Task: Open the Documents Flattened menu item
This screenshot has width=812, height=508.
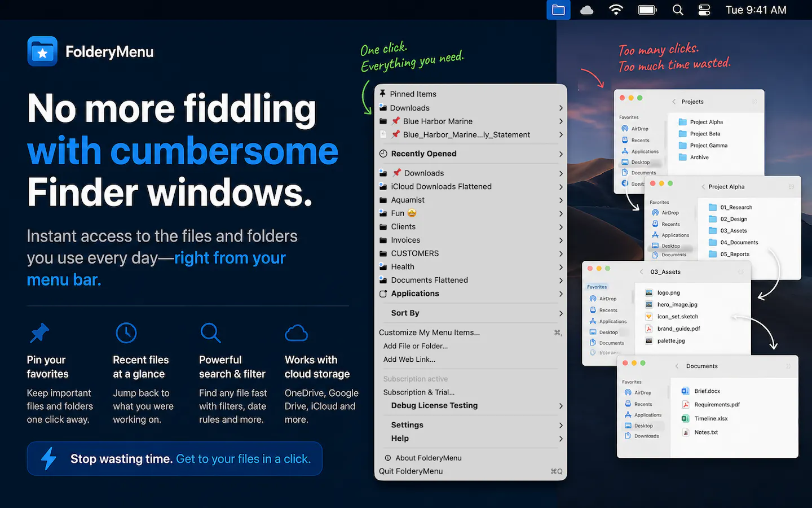Action: 471,280
